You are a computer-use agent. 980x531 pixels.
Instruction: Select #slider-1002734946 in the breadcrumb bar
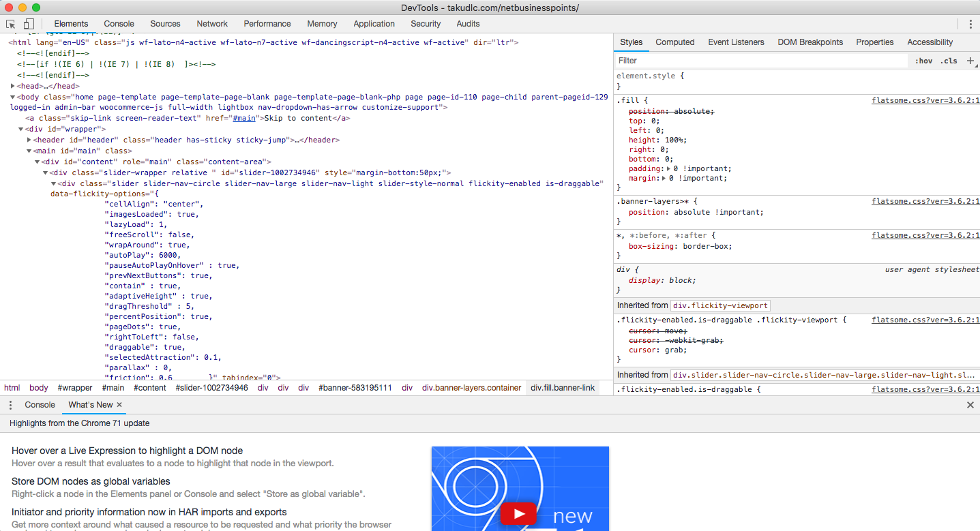(212, 388)
